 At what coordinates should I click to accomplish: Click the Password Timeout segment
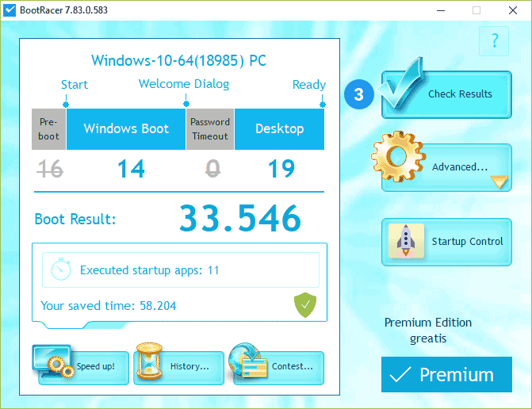[x=210, y=129]
